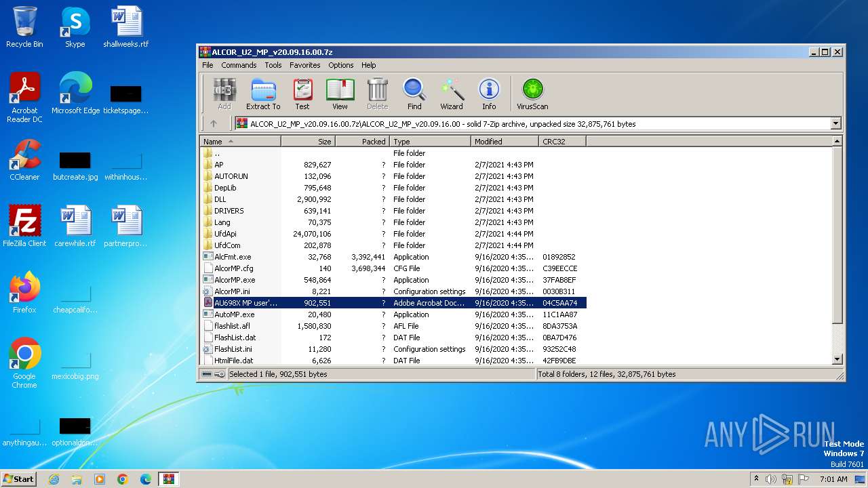This screenshot has width=868, height=488.
Task: Open the Options menu
Action: [340, 65]
